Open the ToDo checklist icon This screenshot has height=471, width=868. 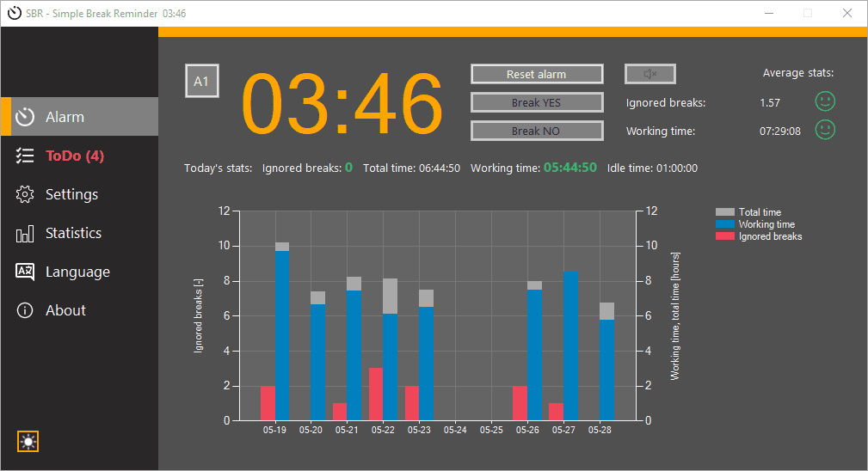click(25, 156)
